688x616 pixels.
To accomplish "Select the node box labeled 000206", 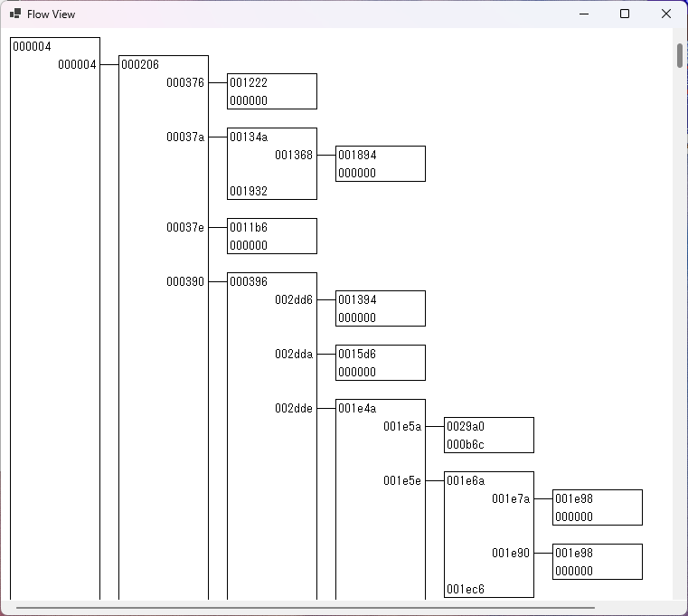I will [x=140, y=65].
